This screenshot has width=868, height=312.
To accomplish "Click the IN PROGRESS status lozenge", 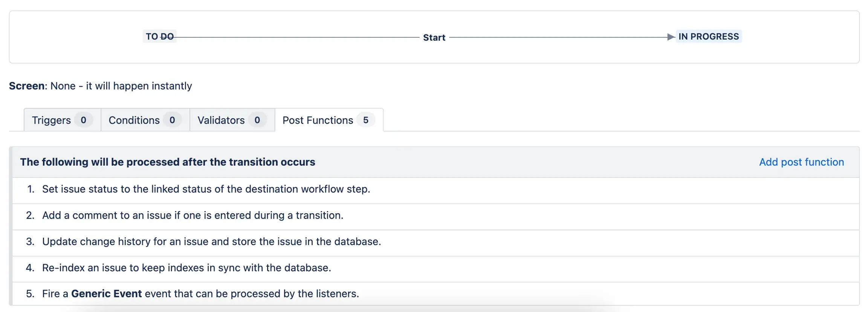I will 708,37.
